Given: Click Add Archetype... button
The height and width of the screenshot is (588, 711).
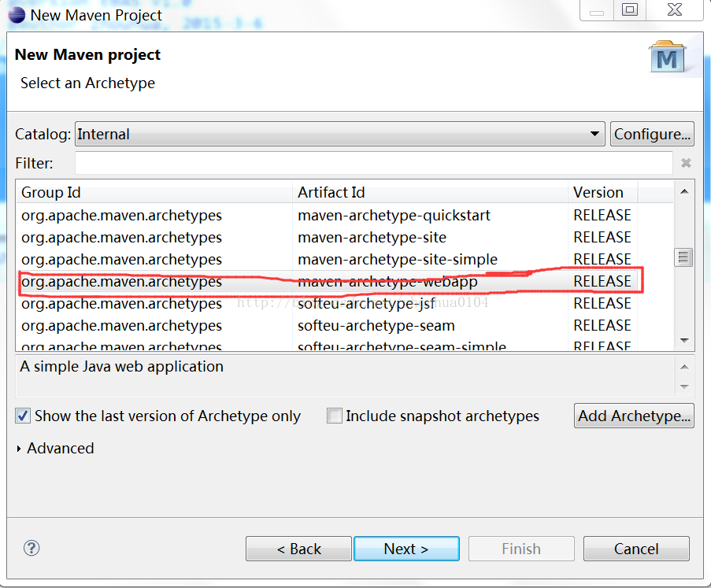Looking at the screenshot, I should 634,416.
